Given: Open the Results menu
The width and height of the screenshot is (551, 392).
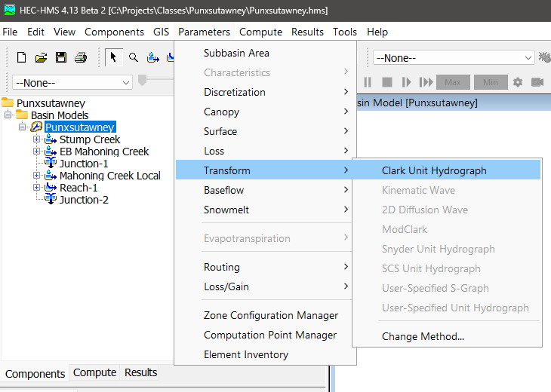Looking at the screenshot, I should [x=307, y=32].
